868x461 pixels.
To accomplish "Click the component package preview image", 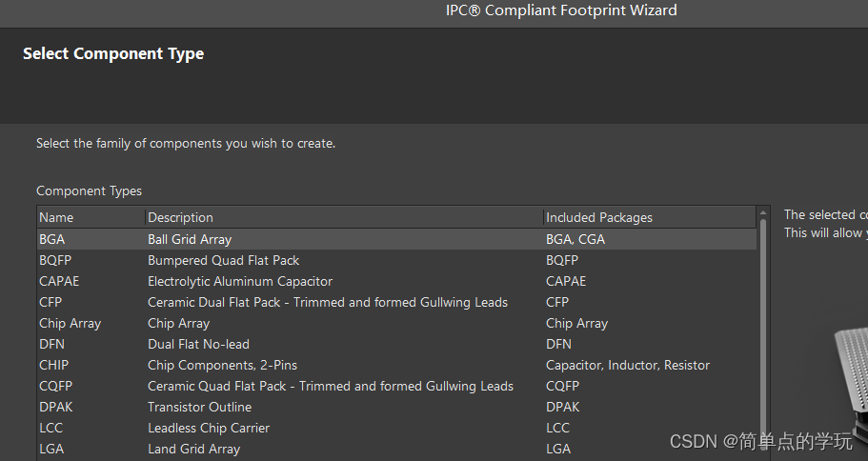I will tap(850, 381).
